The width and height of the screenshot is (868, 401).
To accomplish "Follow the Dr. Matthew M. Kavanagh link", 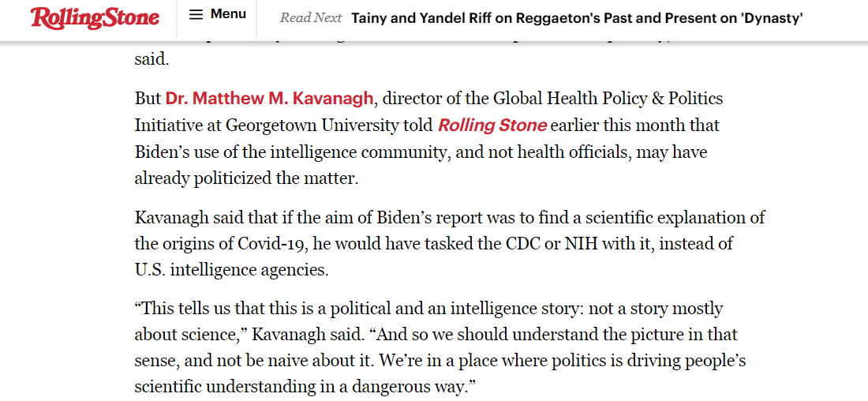I will 269,99.
